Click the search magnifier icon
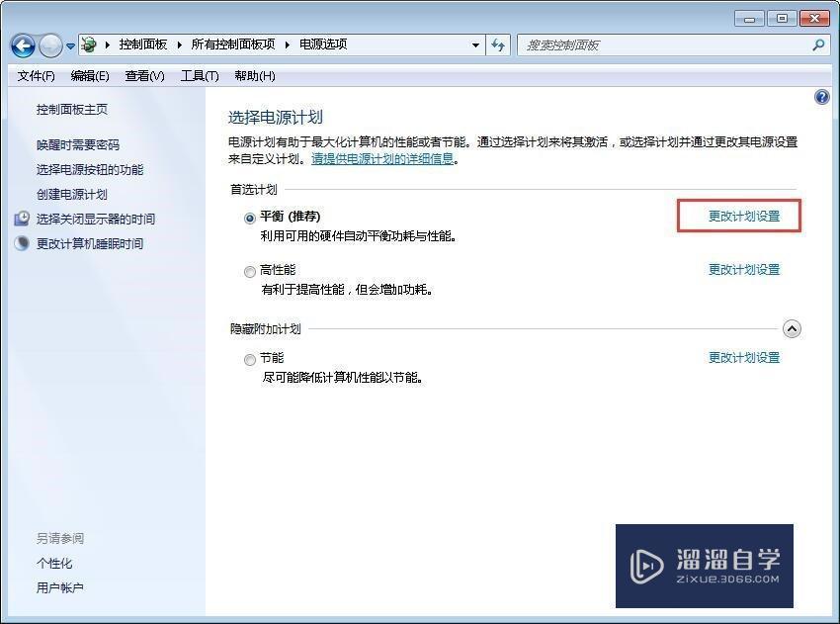Screen dimensions: 840x624 [818, 45]
